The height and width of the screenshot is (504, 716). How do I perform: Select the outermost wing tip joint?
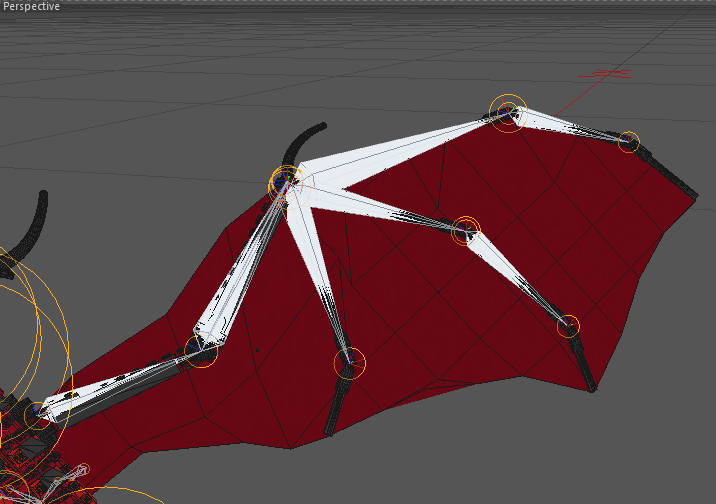click(629, 142)
